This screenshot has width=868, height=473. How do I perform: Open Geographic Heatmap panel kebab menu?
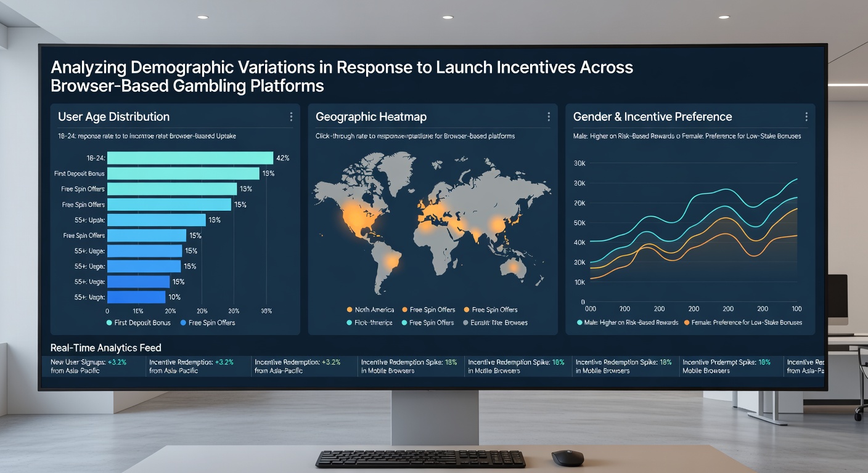coord(548,116)
